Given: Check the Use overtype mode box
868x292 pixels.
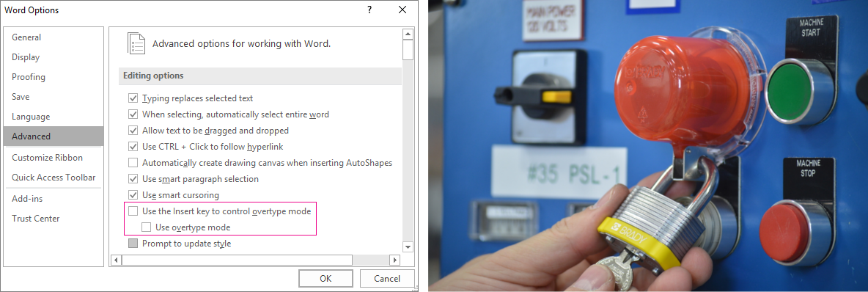Looking at the screenshot, I should tap(146, 227).
